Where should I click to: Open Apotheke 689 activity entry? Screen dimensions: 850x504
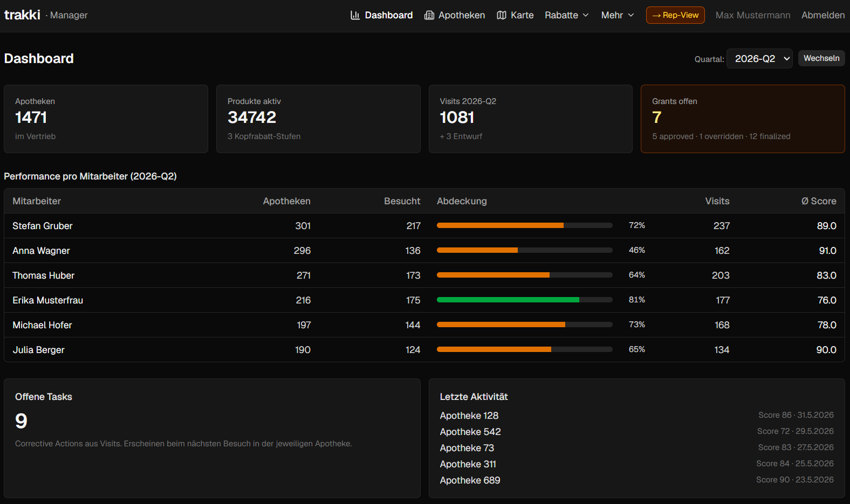(x=470, y=480)
